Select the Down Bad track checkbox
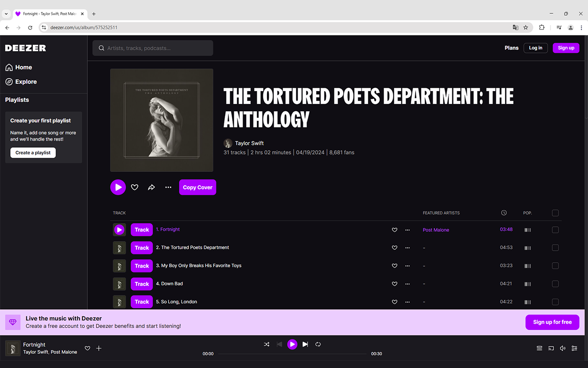Viewport: 588px width, 368px height. (555, 284)
